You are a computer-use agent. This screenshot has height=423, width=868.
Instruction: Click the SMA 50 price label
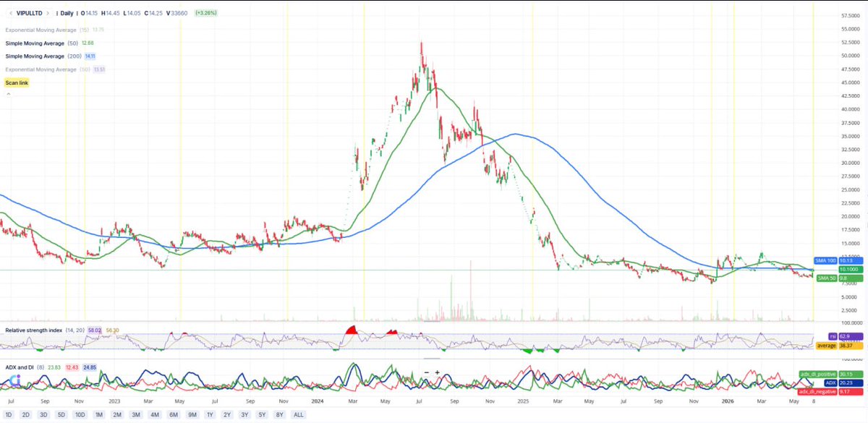click(x=827, y=278)
